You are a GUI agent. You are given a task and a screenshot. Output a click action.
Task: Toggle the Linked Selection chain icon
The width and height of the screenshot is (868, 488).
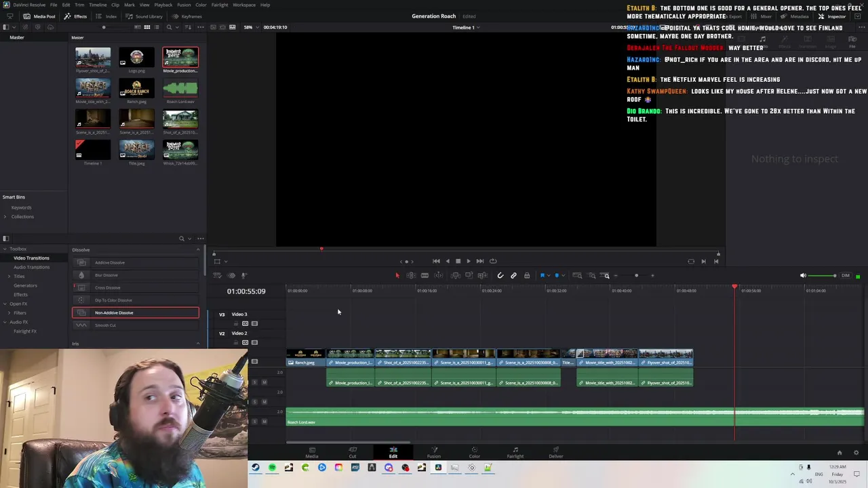pos(513,275)
